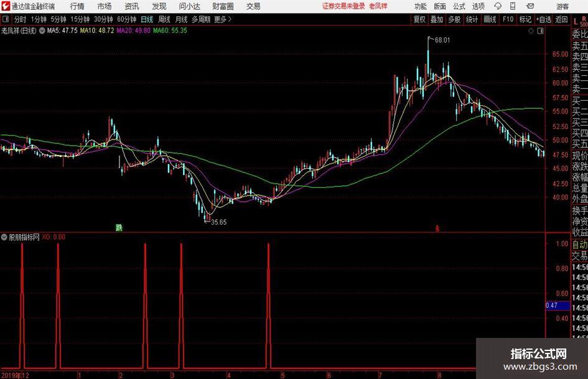The width and height of the screenshot is (588, 379).
Task: Click the green 跌 marker below chart
Action: point(119,227)
